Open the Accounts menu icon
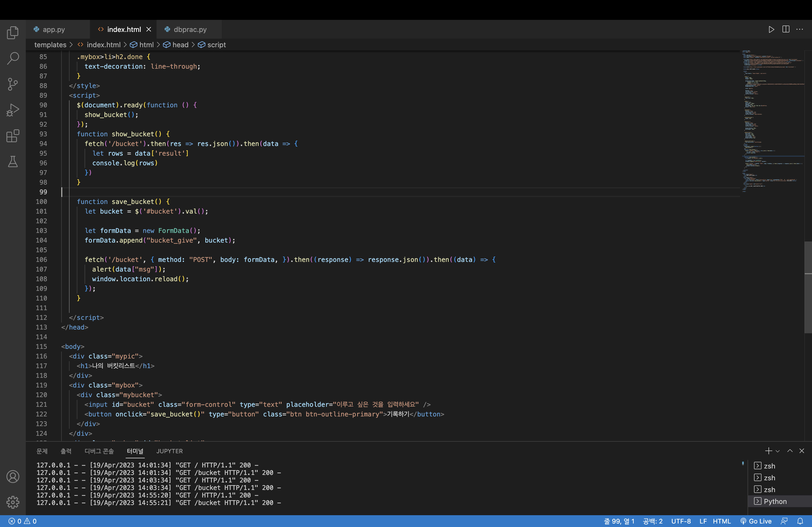Screen dimensions: 812x527 click(x=13, y=477)
